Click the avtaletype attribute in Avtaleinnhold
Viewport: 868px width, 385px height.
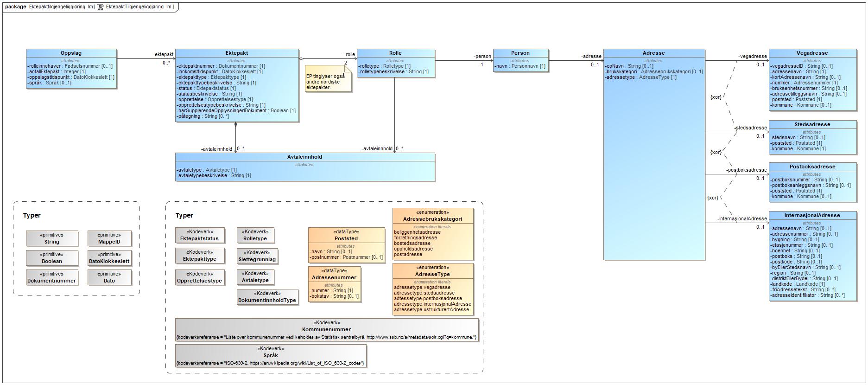[207, 170]
